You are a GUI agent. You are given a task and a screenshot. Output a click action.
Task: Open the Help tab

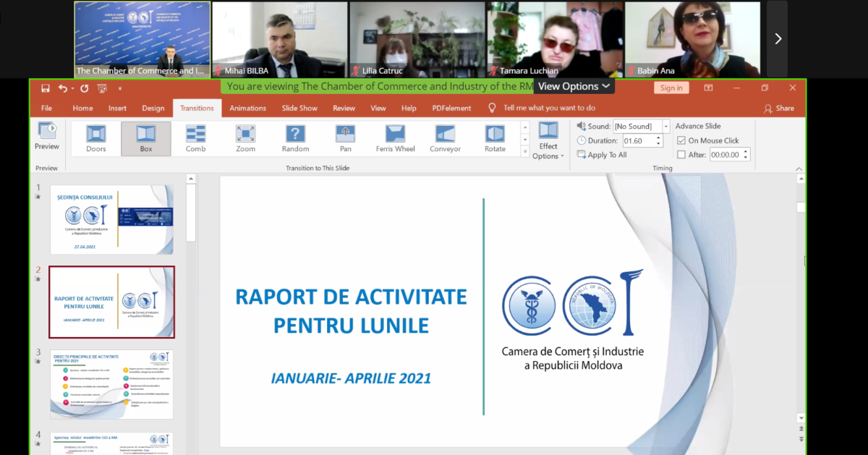(409, 108)
